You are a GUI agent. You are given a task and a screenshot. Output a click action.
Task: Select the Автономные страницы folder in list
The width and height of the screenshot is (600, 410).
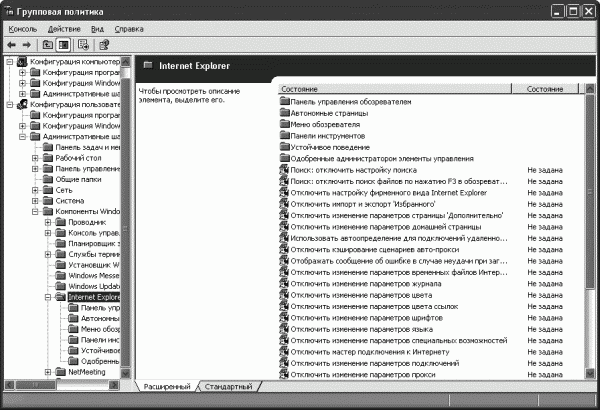[322, 113]
